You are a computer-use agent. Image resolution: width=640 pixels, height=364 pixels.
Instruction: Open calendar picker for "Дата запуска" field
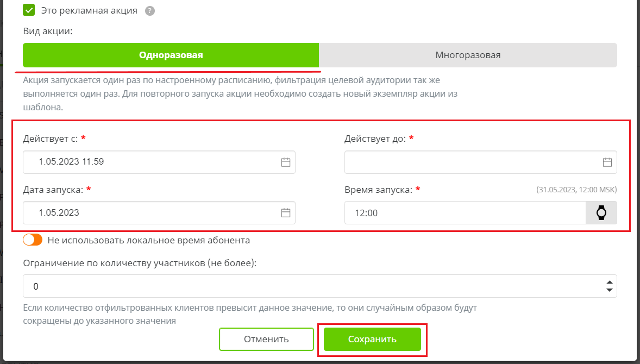[x=286, y=212]
